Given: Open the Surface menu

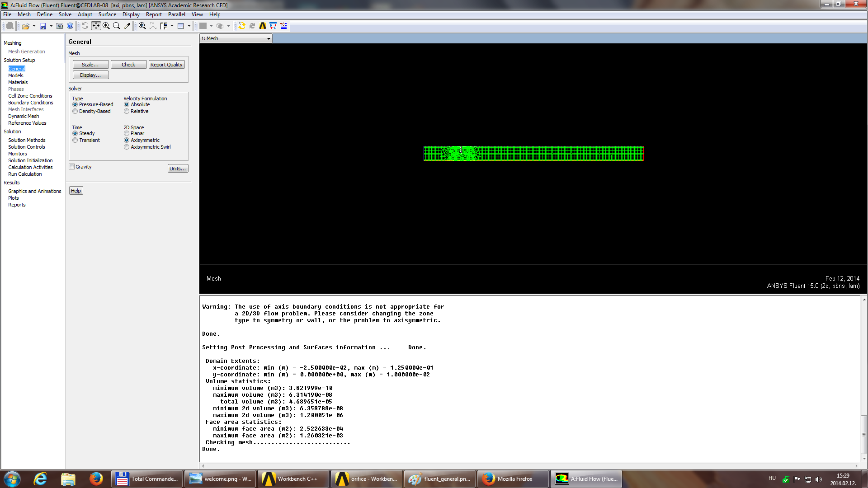Looking at the screenshot, I should click(x=107, y=14).
